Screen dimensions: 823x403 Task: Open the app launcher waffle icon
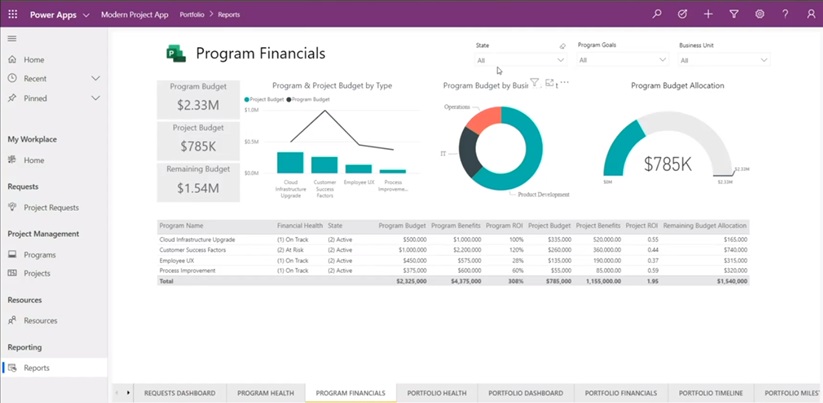click(x=13, y=14)
